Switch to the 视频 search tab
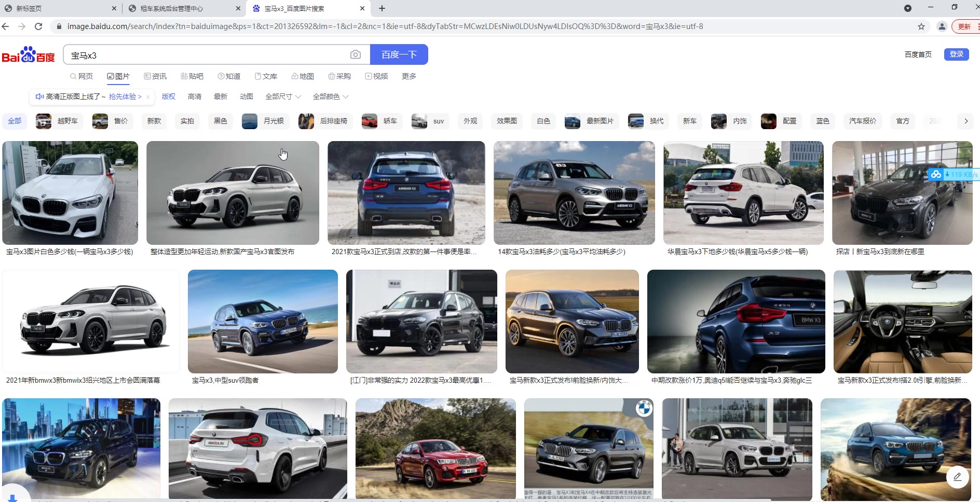This screenshot has height=502, width=980. click(376, 76)
